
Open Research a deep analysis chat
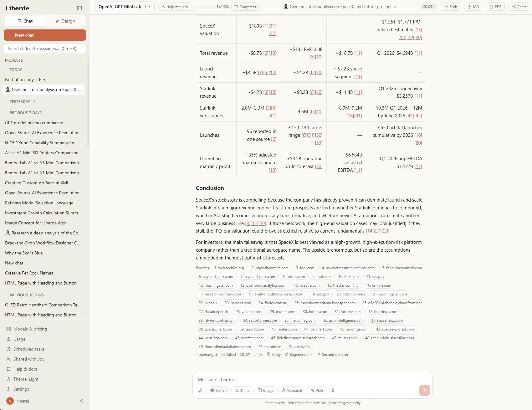pos(43,233)
